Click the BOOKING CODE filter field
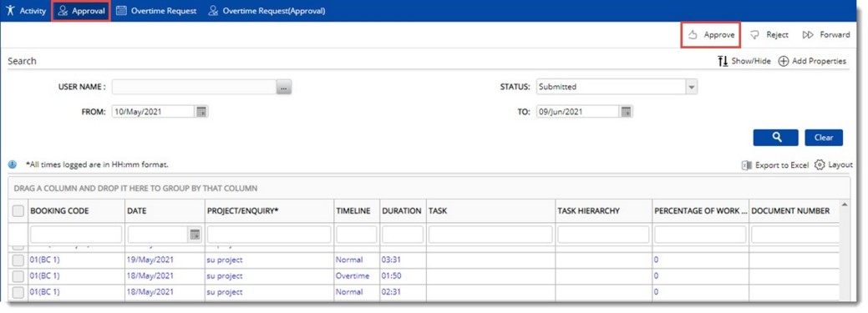868x313 pixels. tap(76, 235)
